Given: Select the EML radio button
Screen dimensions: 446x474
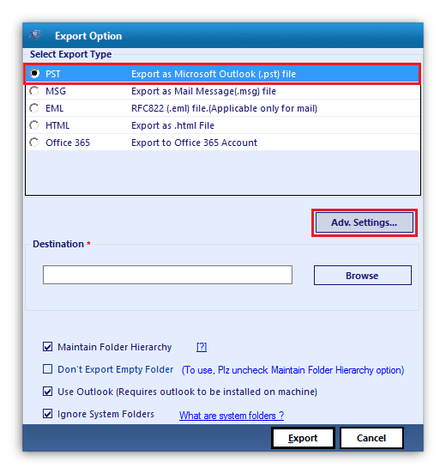Looking at the screenshot, I should click(x=34, y=108).
